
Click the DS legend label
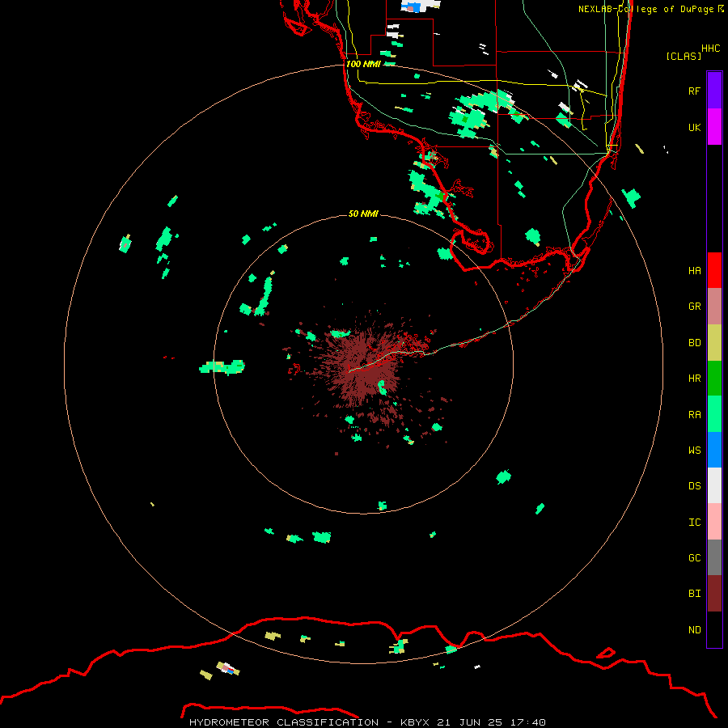coord(694,486)
